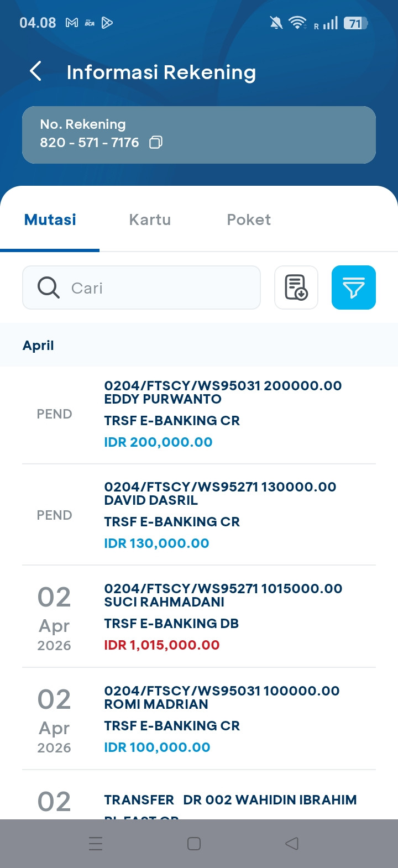Select the Mutasi tab

pos(50,219)
